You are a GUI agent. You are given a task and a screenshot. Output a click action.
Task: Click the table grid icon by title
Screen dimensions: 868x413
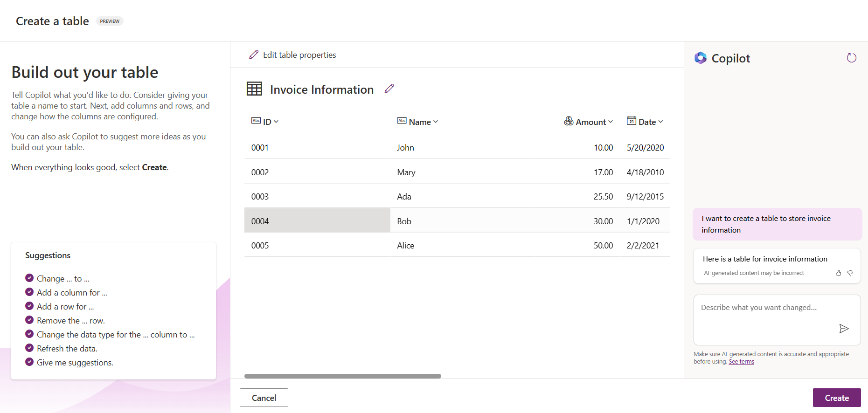click(x=254, y=89)
